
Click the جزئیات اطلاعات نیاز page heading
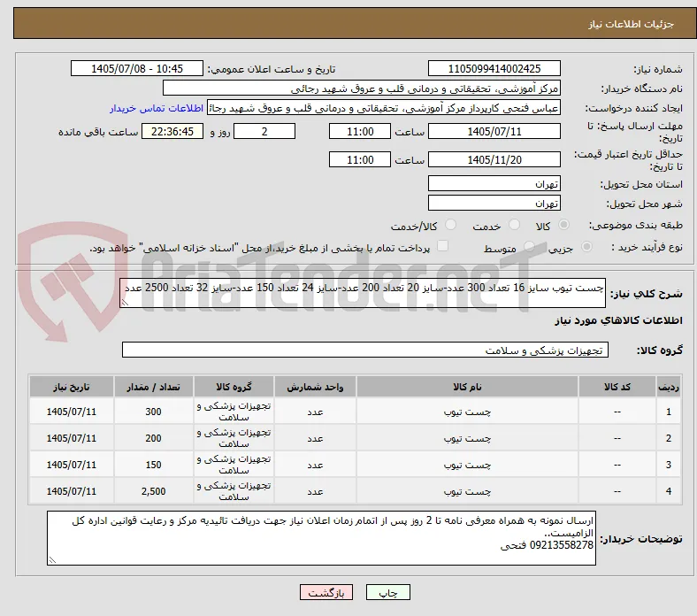[x=631, y=24]
